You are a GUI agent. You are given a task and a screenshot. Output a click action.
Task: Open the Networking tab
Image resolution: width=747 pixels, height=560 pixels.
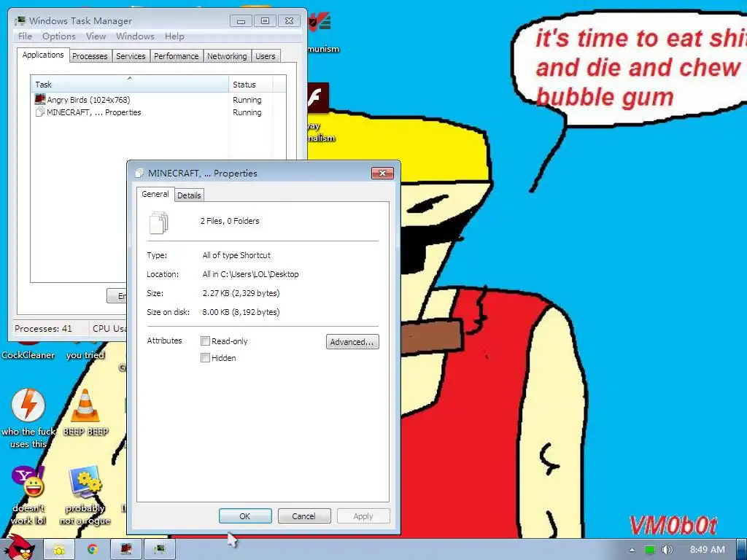click(227, 56)
